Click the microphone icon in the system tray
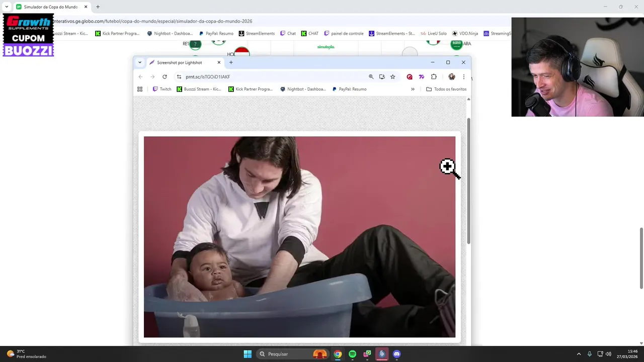This screenshot has width=644, height=362. click(590, 354)
